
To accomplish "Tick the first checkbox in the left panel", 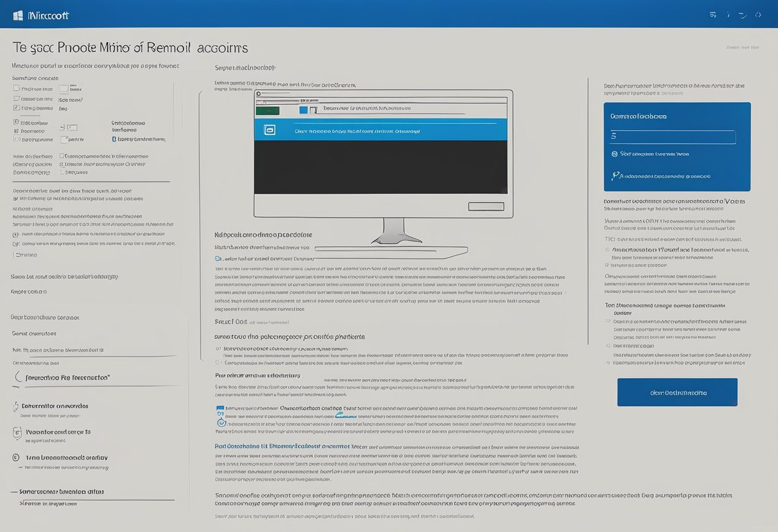I will click(x=17, y=90).
